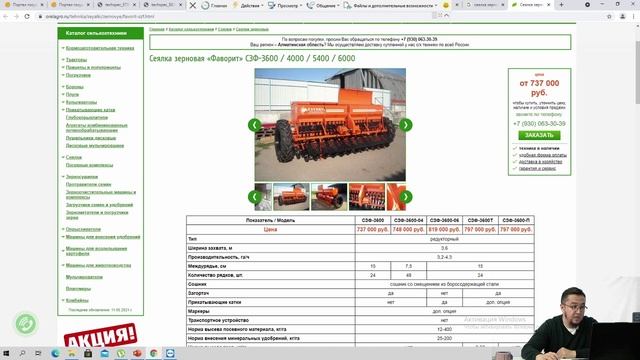Click the red АКЦИЯ! promo banner

100,335
